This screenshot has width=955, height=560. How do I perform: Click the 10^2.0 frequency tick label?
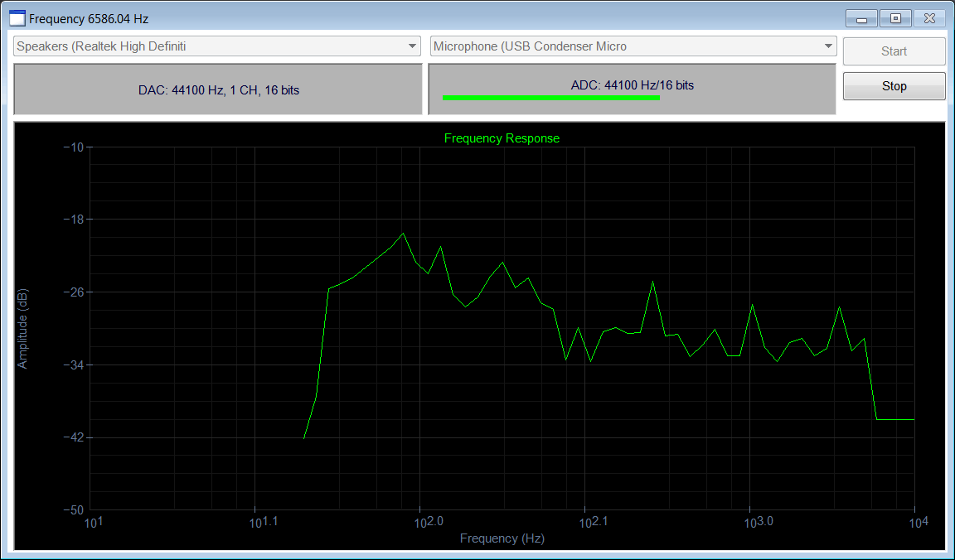click(428, 522)
